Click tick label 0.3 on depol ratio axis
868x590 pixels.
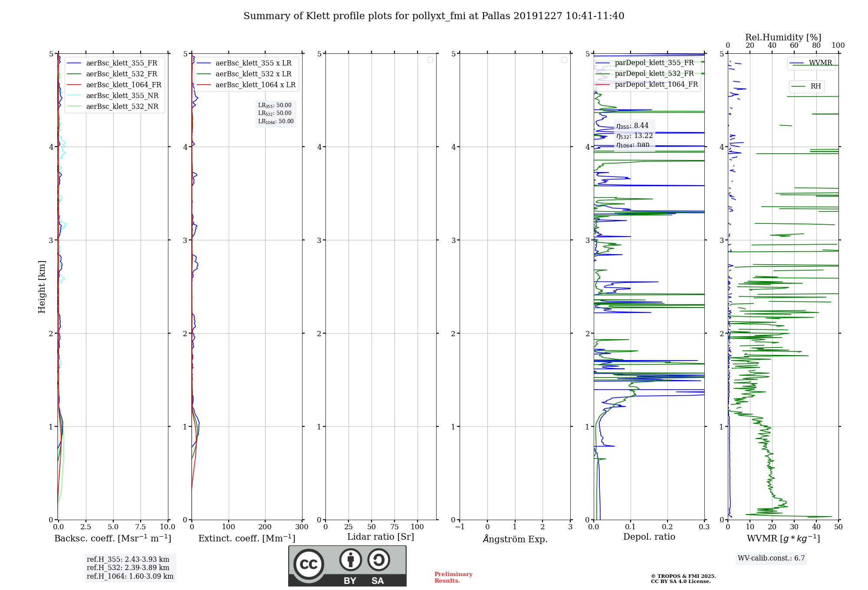coord(704,527)
